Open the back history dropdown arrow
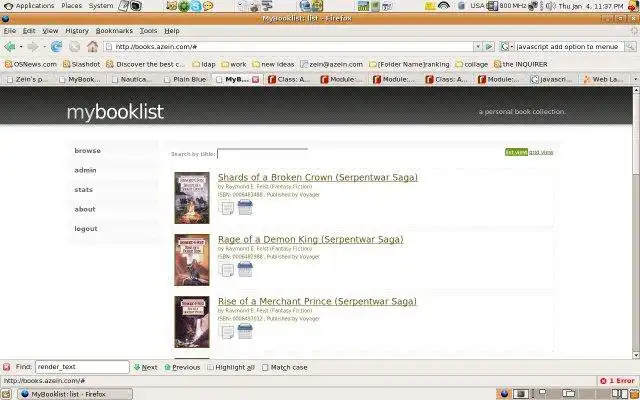 [21, 47]
